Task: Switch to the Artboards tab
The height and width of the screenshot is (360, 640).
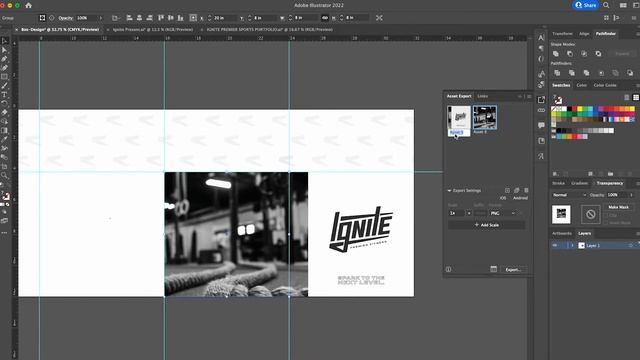Action: pyautogui.click(x=562, y=233)
